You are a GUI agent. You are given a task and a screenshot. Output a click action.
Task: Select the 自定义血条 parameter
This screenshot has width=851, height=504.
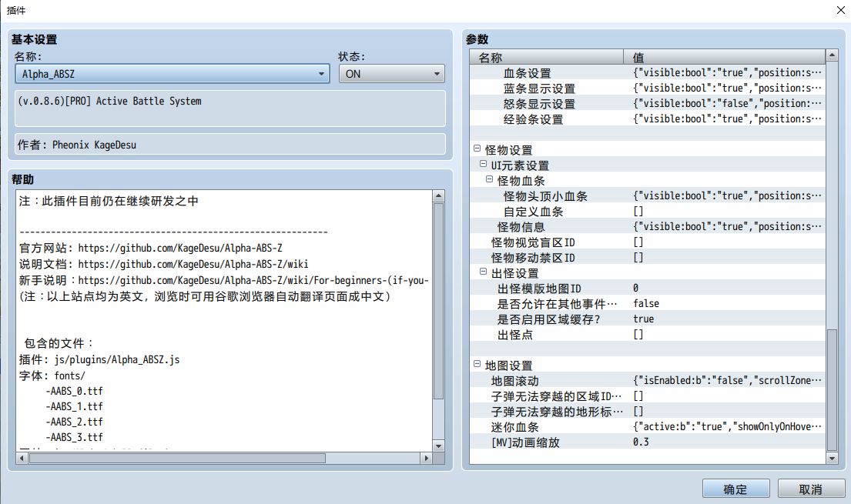pyautogui.click(x=648, y=211)
